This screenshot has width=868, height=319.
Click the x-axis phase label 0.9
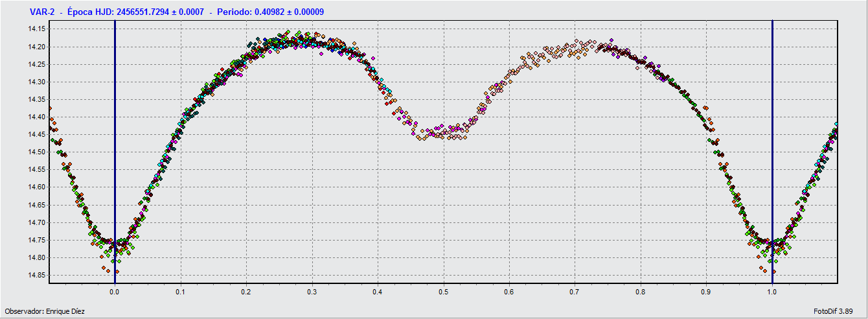click(x=706, y=292)
